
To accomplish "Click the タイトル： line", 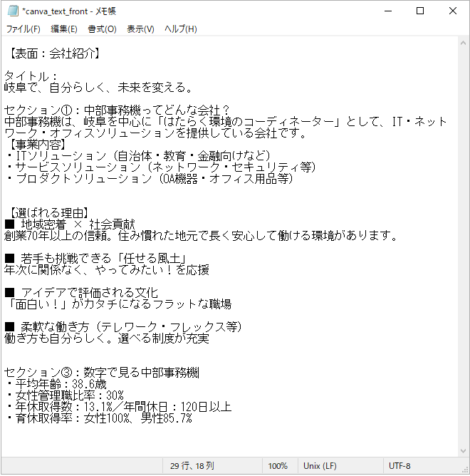I will 31,76.
